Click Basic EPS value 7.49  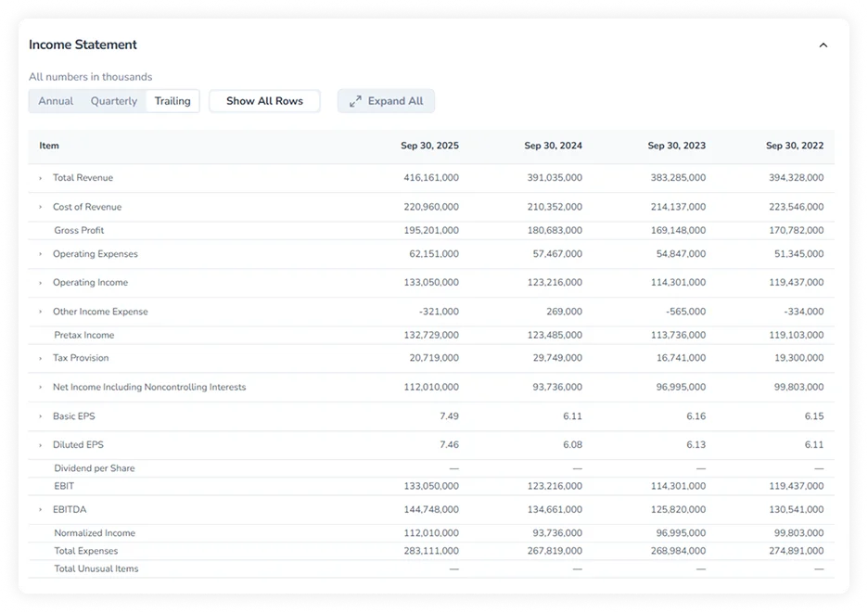(449, 416)
